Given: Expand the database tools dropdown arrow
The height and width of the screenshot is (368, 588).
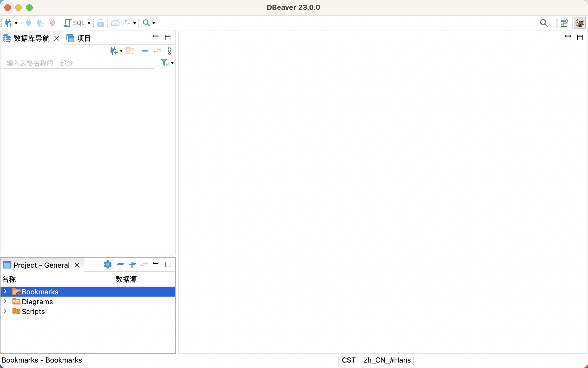Looking at the screenshot, I should pos(135,23).
